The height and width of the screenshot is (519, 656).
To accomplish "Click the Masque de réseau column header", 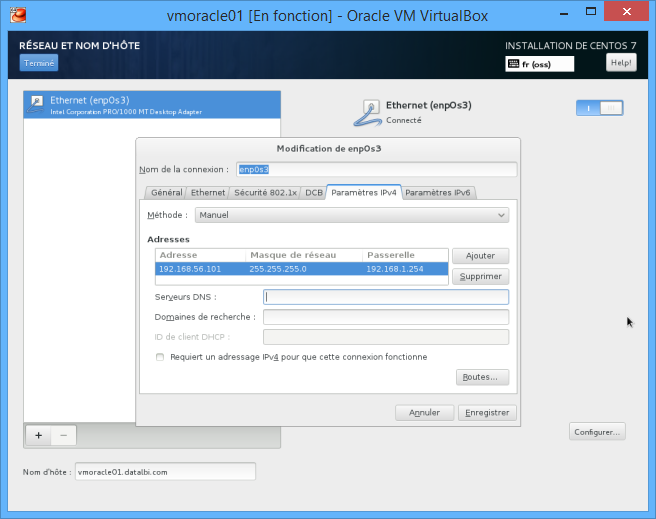I will pos(304,255).
